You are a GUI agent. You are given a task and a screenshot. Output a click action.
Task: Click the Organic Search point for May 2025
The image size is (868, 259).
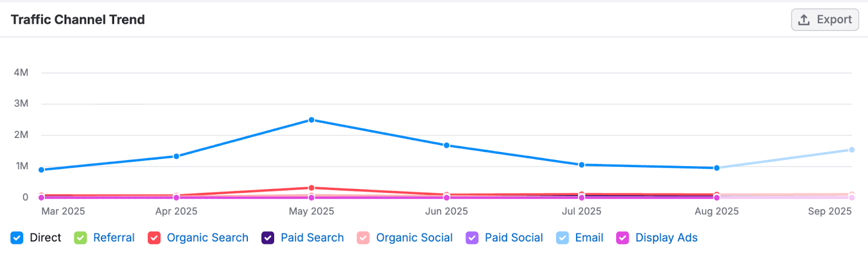pyautogui.click(x=311, y=188)
